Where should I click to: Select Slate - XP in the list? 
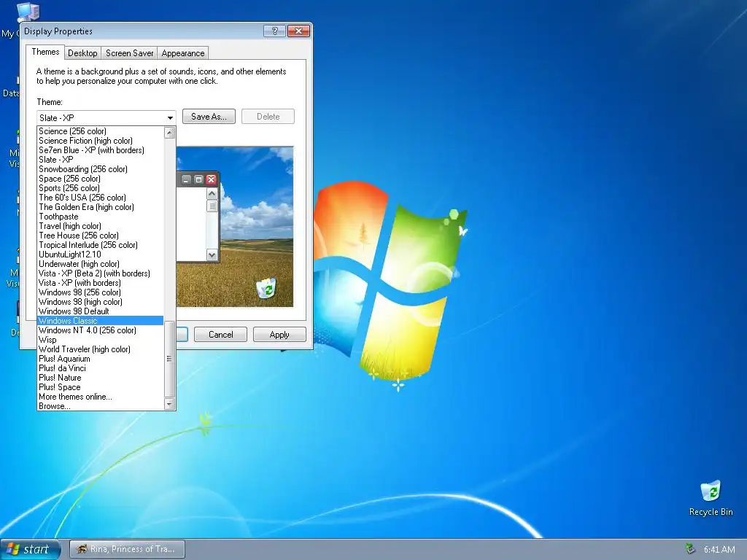point(101,160)
